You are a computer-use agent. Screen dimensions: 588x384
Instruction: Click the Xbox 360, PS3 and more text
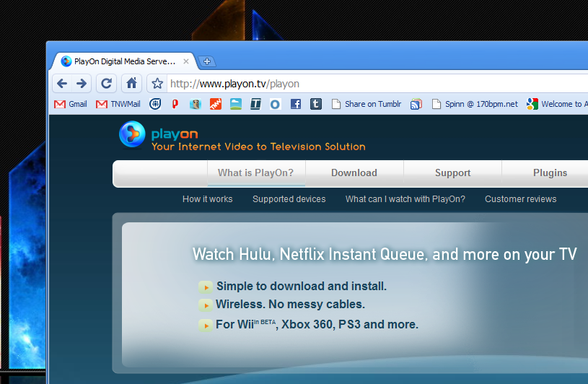pos(350,324)
